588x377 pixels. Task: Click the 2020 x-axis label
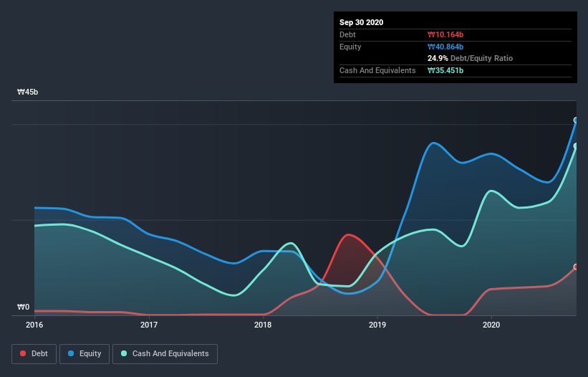tap(491, 325)
